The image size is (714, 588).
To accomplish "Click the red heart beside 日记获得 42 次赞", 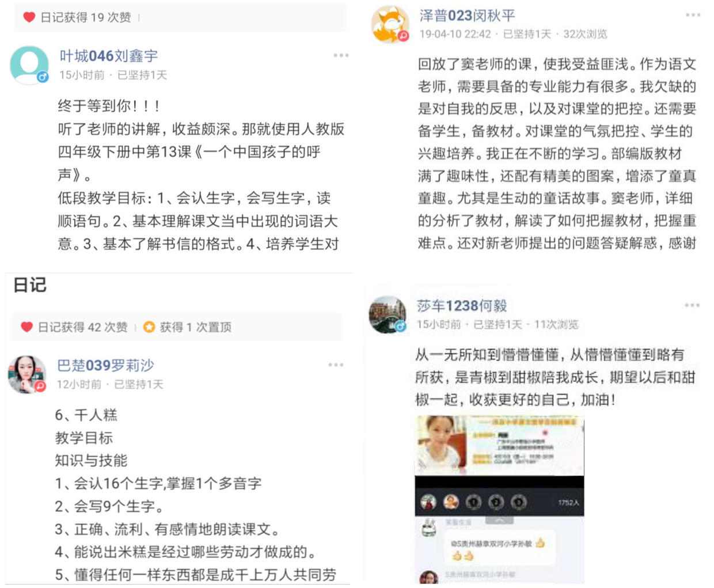I will [x=26, y=327].
